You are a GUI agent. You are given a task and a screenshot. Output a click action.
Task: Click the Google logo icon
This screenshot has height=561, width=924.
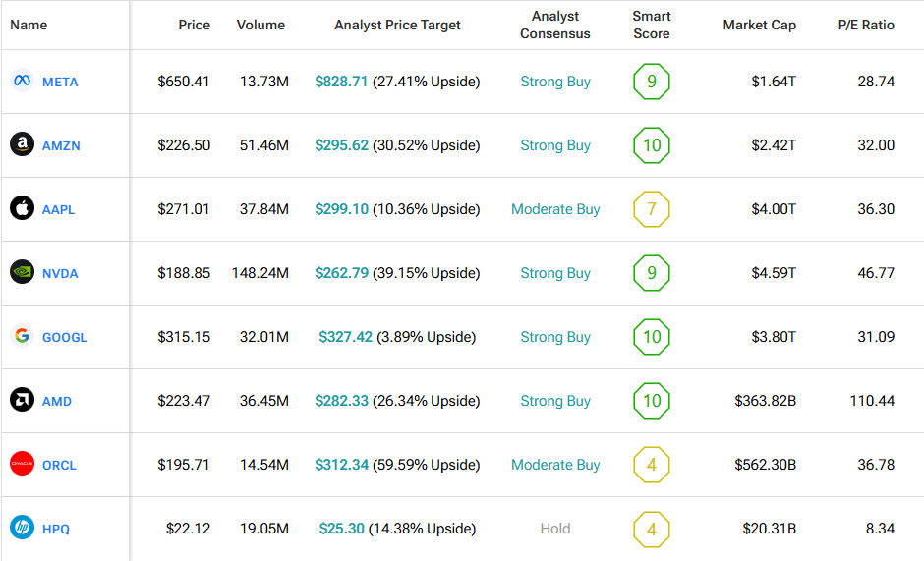click(x=22, y=337)
